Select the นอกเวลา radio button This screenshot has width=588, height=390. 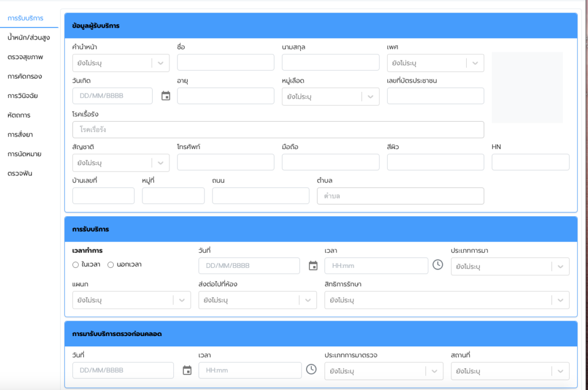(x=111, y=264)
